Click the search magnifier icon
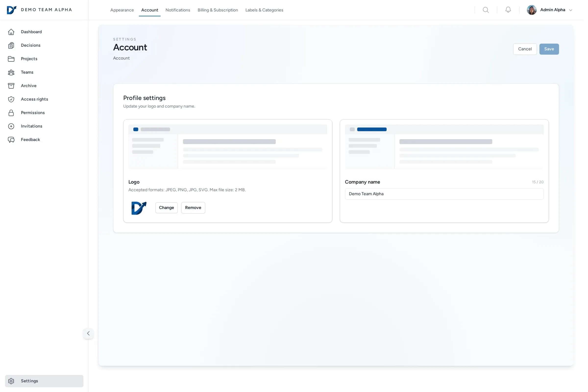Screen dimensions: 588x392 tap(486, 10)
